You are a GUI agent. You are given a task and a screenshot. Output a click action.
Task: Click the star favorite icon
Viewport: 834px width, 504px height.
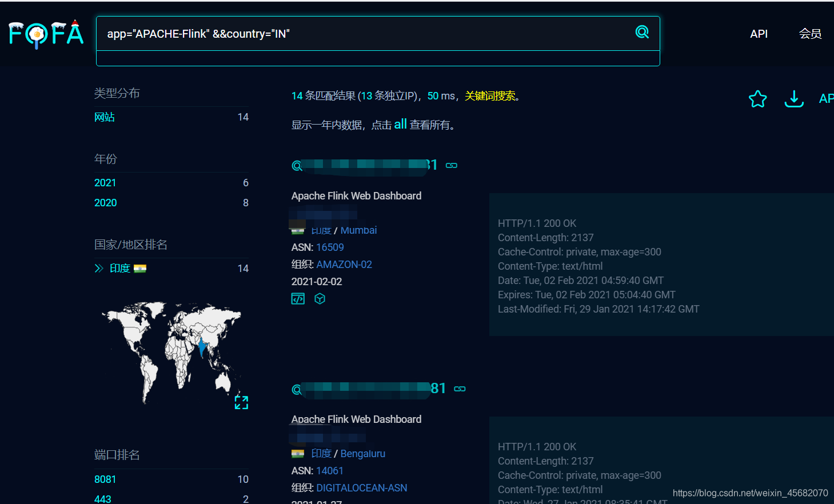757,99
